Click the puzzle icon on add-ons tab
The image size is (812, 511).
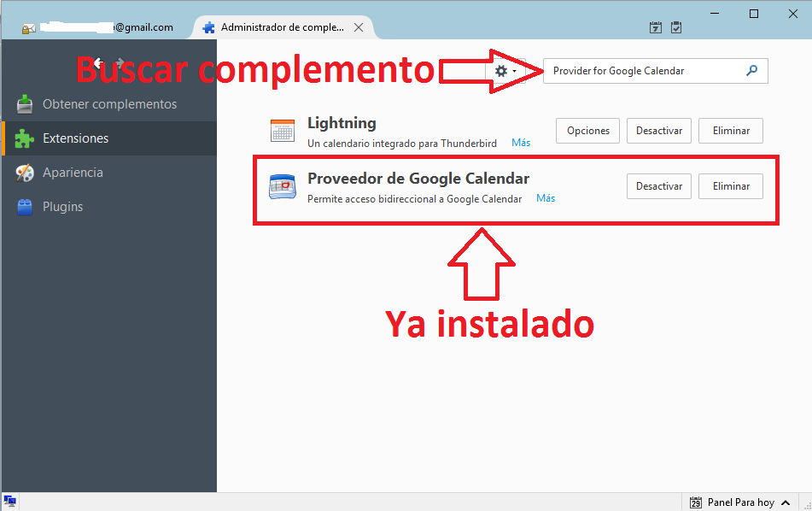[x=208, y=27]
